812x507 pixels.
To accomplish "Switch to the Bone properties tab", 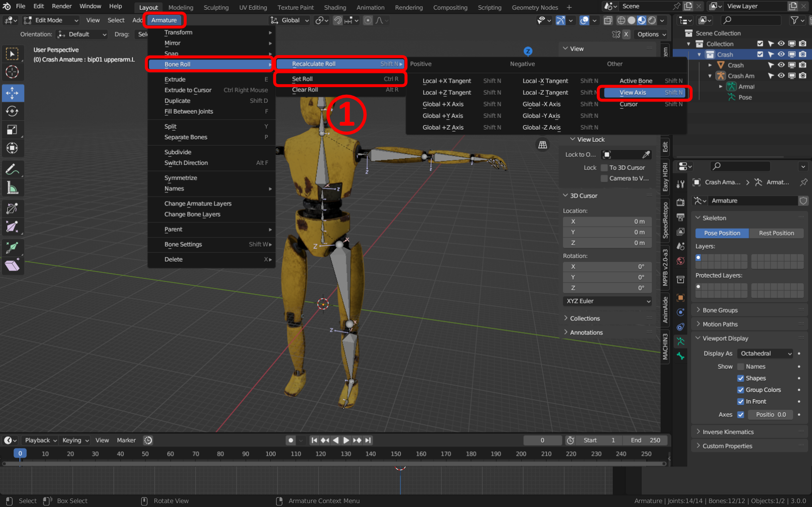I will click(680, 356).
